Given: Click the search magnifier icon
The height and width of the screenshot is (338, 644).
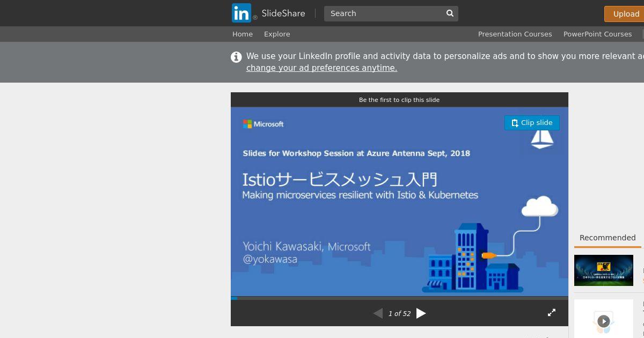Looking at the screenshot, I should click(x=450, y=13).
